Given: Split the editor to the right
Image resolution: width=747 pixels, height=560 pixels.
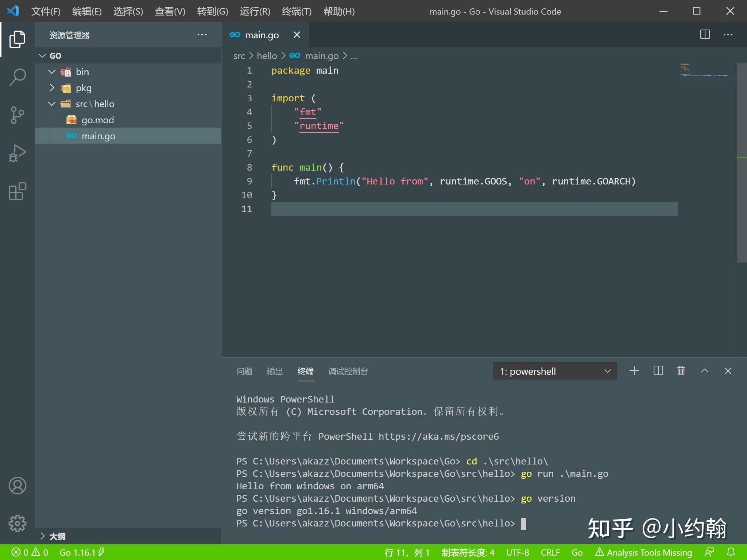Looking at the screenshot, I should point(705,35).
